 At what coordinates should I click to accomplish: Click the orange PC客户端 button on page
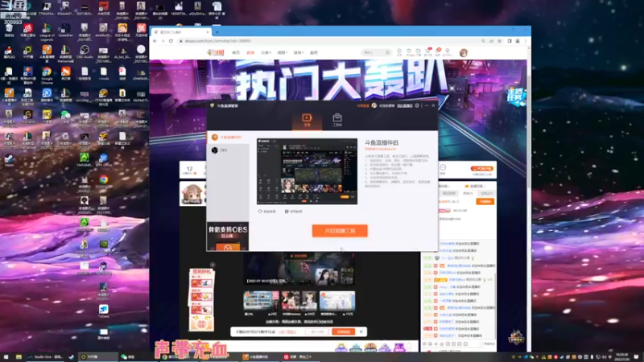(x=481, y=169)
